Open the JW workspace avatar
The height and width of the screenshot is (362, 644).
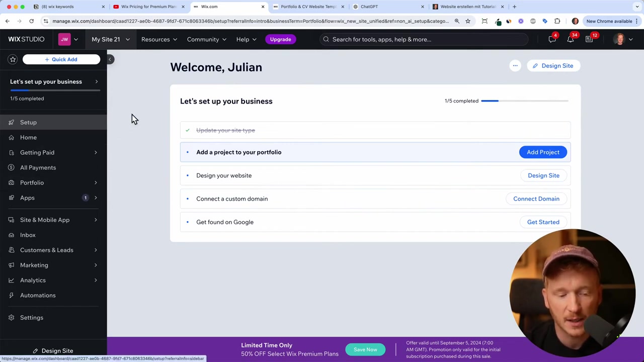(64, 39)
